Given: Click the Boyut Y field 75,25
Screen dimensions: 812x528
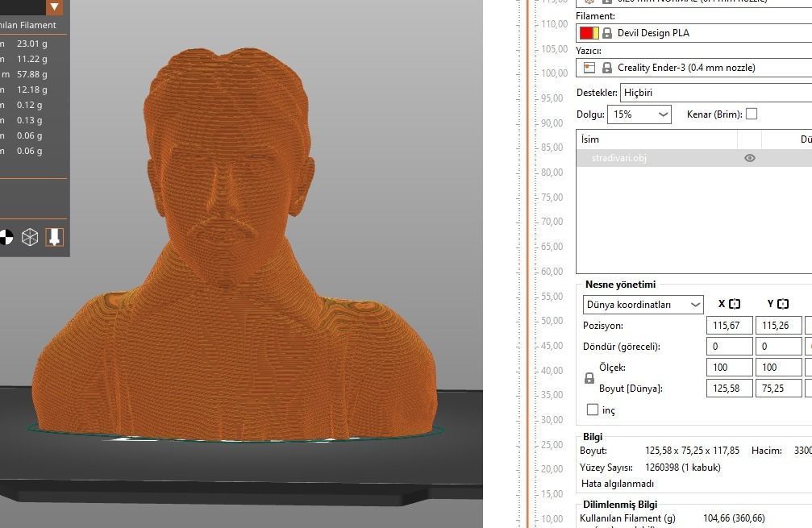Looking at the screenshot, I should point(778,389).
